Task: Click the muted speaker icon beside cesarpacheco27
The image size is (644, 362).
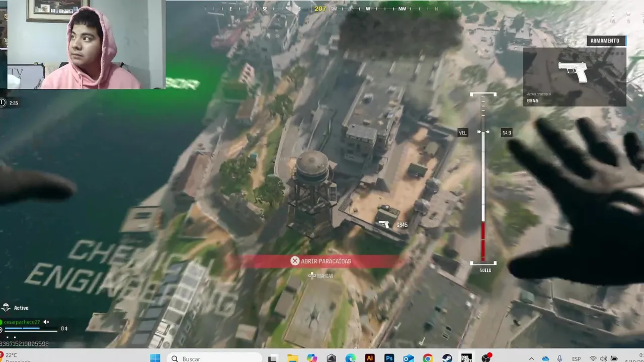Action: [x=46, y=322]
